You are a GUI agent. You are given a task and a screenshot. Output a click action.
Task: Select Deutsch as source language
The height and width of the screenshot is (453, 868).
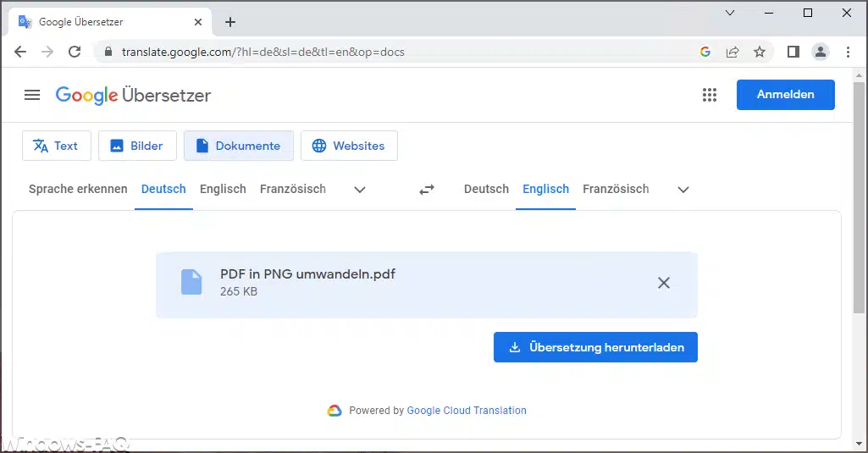pyautogui.click(x=163, y=190)
